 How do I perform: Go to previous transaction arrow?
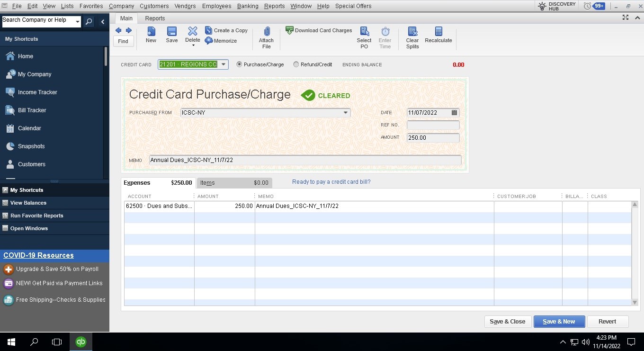(x=118, y=30)
